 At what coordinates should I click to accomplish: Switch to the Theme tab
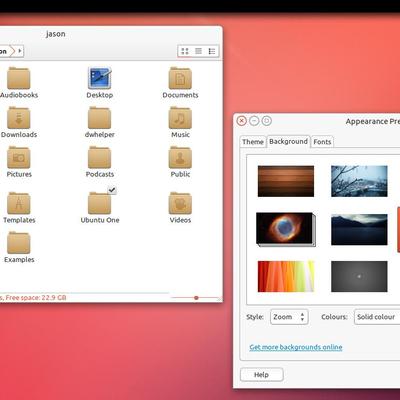point(253,142)
